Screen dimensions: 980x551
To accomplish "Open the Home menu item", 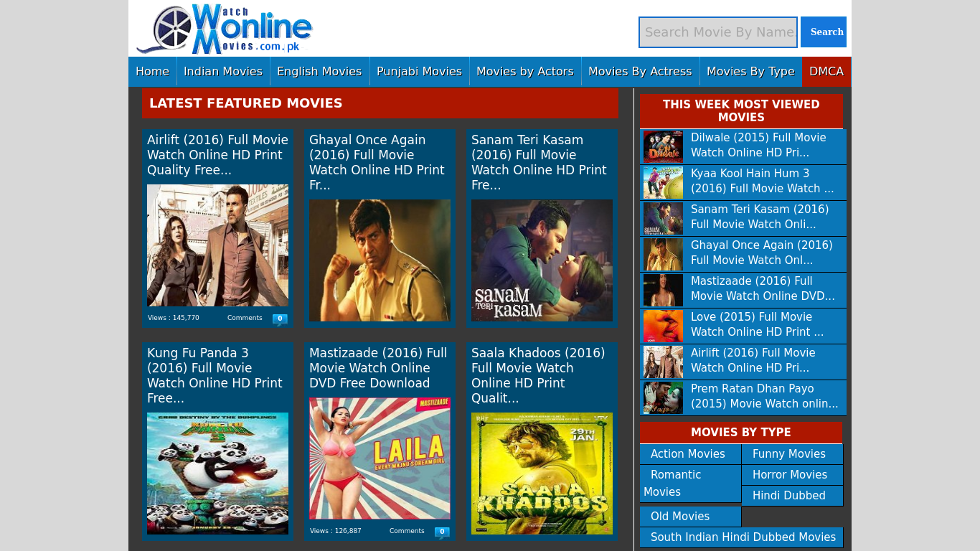I will point(152,72).
